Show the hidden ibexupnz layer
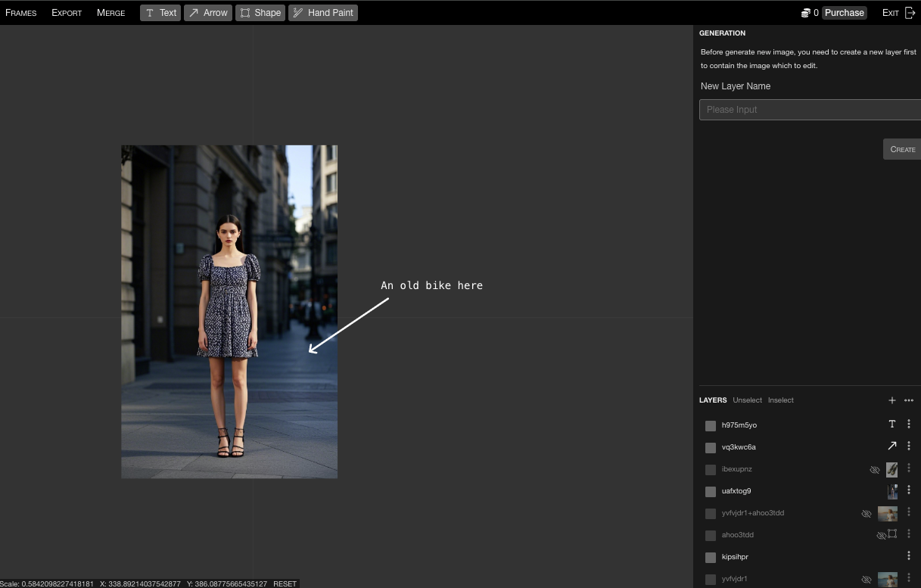 (x=875, y=470)
